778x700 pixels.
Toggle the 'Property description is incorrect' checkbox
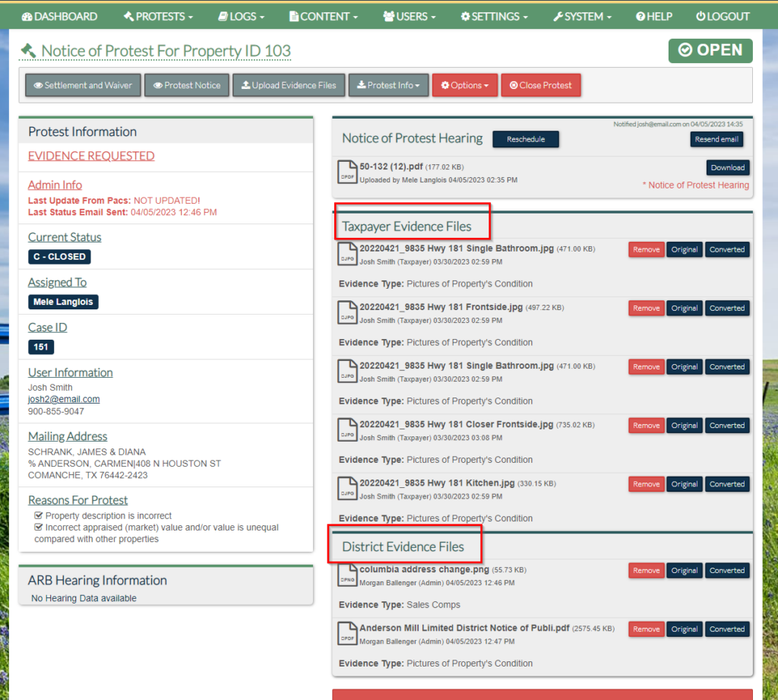40,516
